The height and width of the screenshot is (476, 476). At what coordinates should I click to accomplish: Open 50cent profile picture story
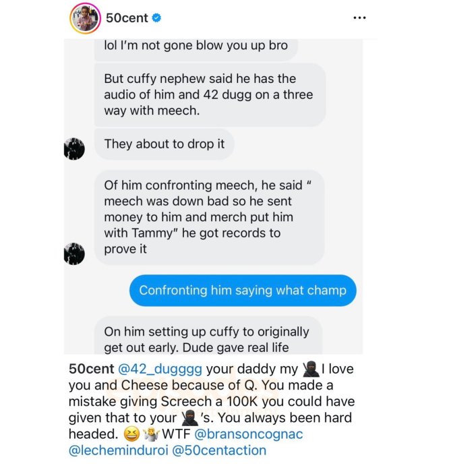pos(86,18)
